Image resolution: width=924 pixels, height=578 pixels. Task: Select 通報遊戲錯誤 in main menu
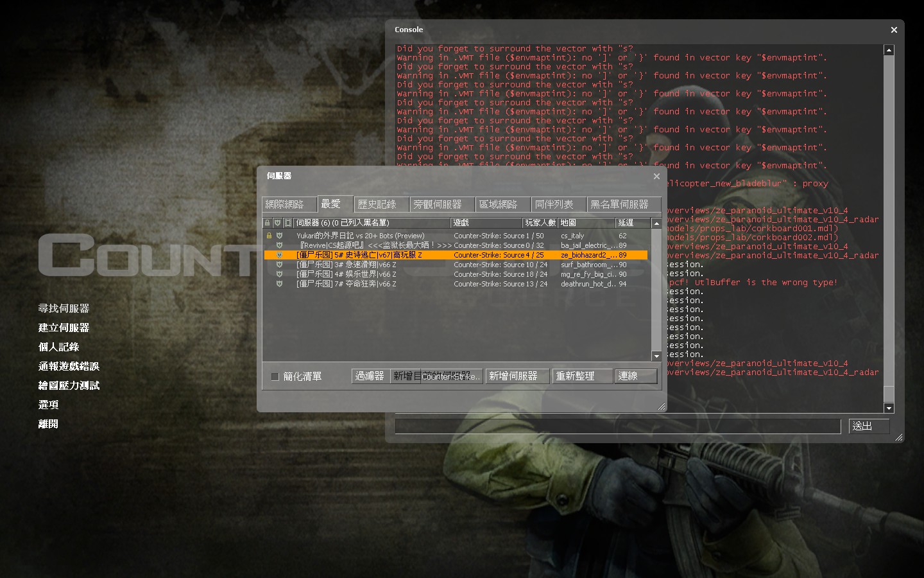(x=69, y=366)
